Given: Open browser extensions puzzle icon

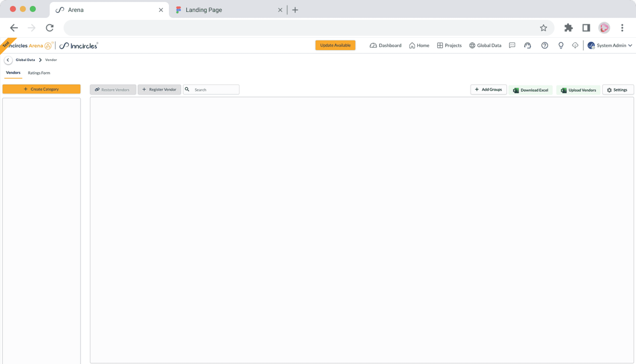Looking at the screenshot, I should pos(568,28).
